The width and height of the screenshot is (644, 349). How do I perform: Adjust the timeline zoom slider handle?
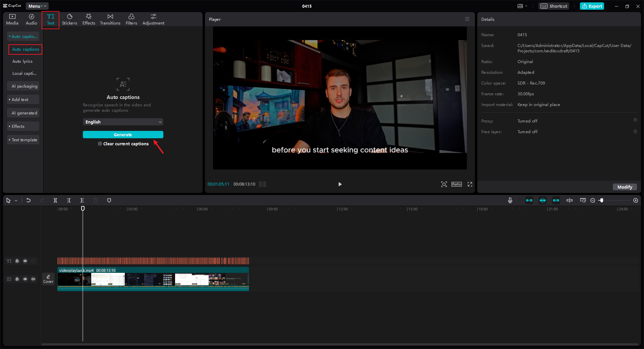(601, 200)
